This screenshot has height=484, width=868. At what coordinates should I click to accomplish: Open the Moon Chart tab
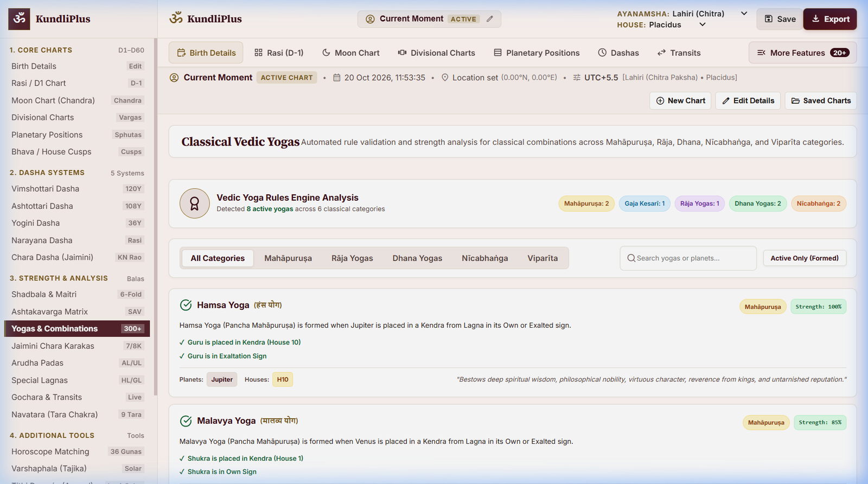point(350,53)
